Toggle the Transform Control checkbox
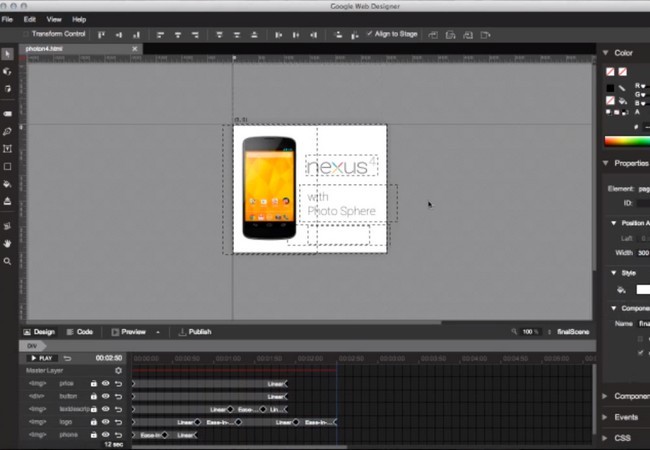This screenshot has height=450, width=650. coord(26,34)
